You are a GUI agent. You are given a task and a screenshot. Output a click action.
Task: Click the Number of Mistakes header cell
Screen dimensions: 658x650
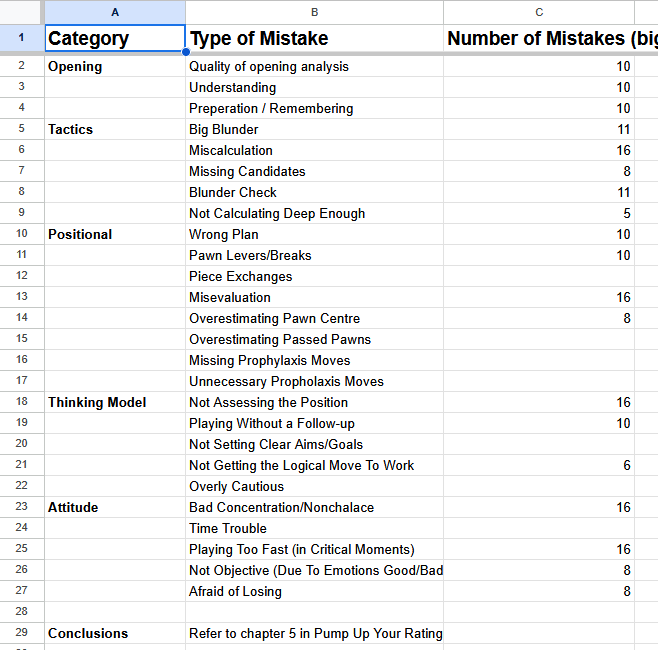tap(551, 38)
